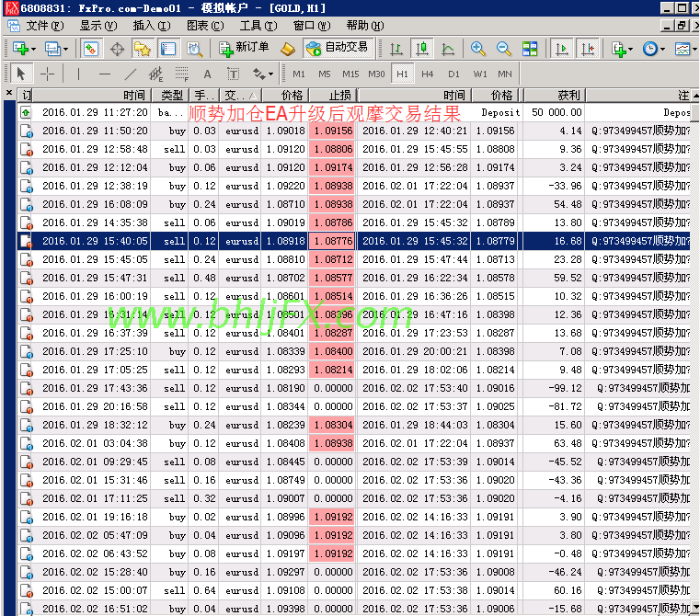Sort by the 止损 stop-loss column header
Screen dimensions: 700x616
333,95
